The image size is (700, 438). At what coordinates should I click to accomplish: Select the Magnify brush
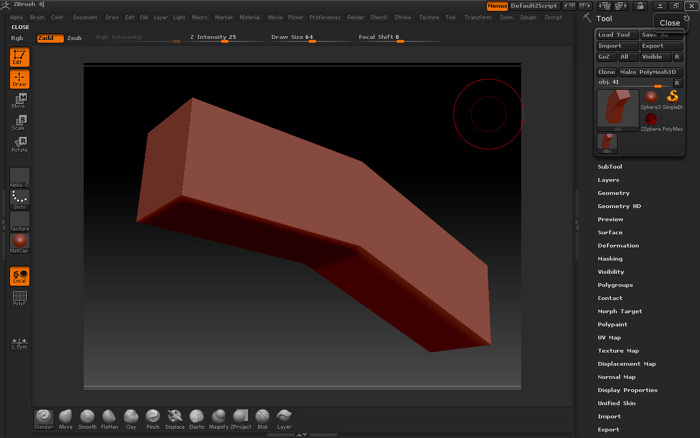219,417
